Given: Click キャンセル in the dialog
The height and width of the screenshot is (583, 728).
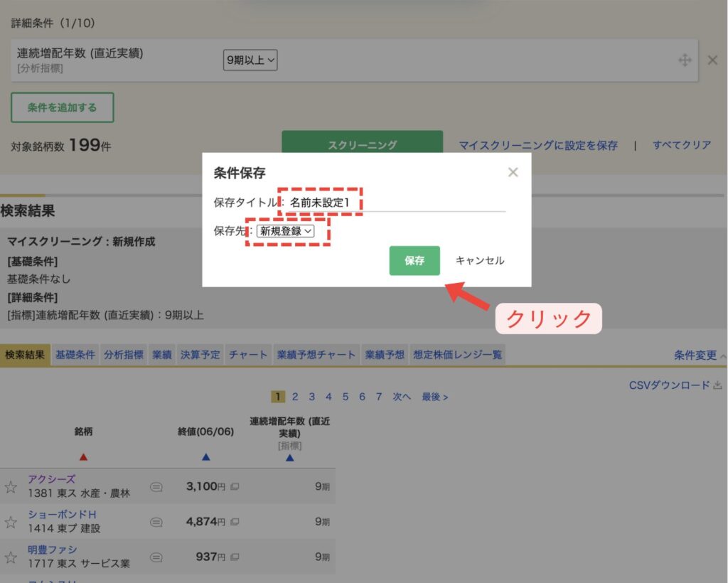Looking at the screenshot, I should point(480,260).
